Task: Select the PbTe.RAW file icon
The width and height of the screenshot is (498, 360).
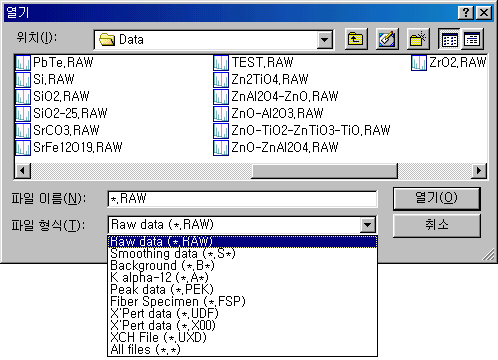Action: coord(23,63)
